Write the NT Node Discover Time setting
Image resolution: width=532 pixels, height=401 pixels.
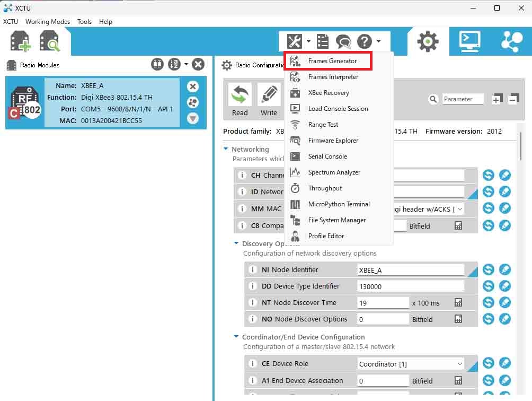[505, 302]
